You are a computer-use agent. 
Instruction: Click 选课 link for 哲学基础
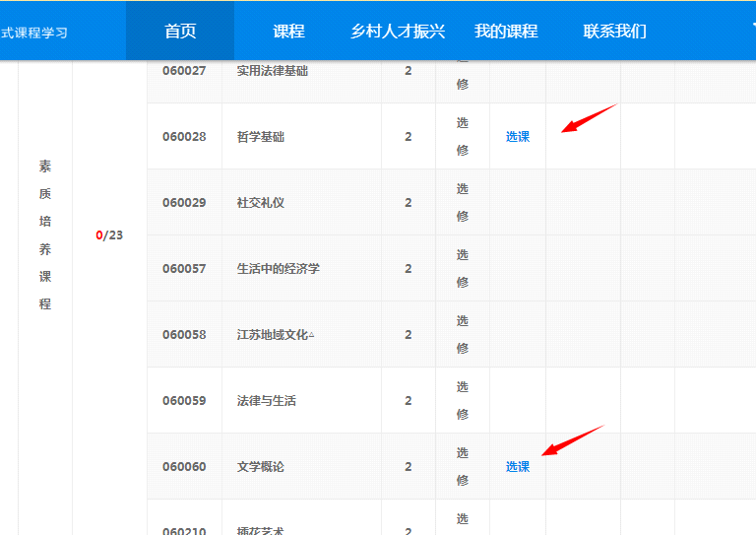[x=518, y=137]
